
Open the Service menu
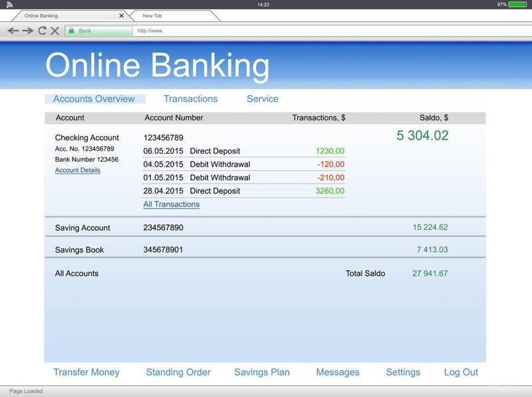(x=263, y=98)
